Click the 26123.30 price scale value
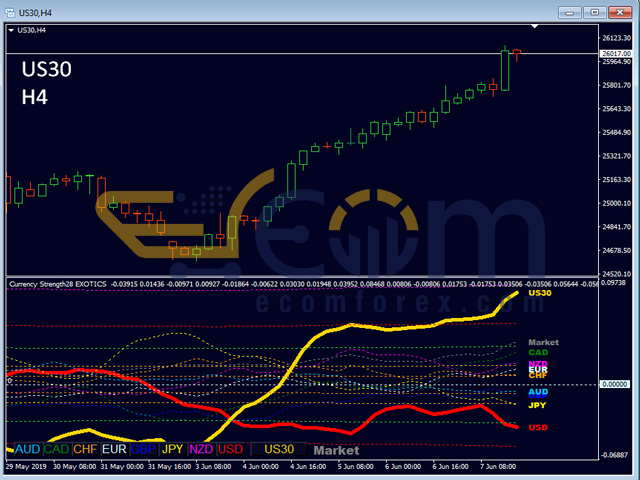The height and width of the screenshot is (480, 640). (x=616, y=38)
